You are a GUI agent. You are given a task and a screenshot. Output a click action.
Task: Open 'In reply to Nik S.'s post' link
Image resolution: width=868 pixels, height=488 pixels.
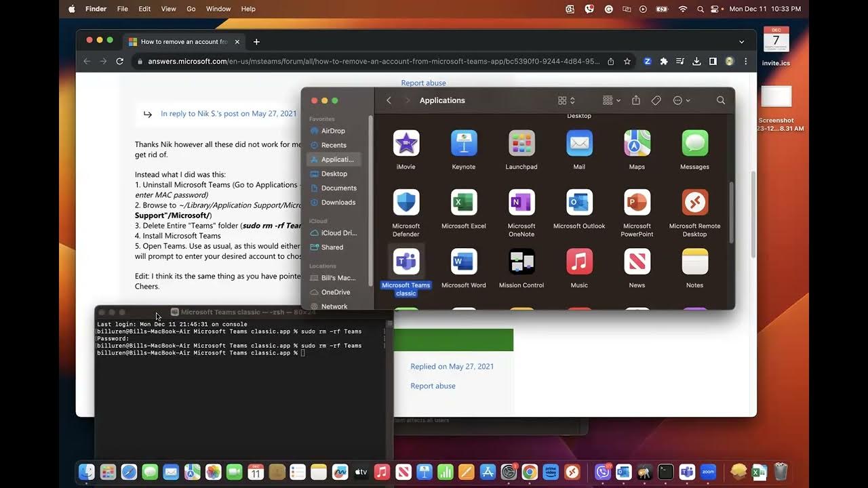pos(229,113)
